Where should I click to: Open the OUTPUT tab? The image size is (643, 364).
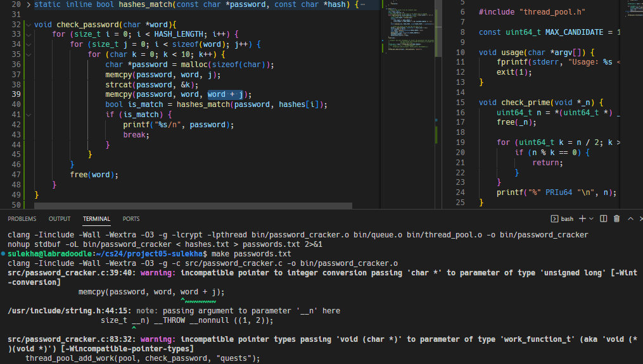60,219
